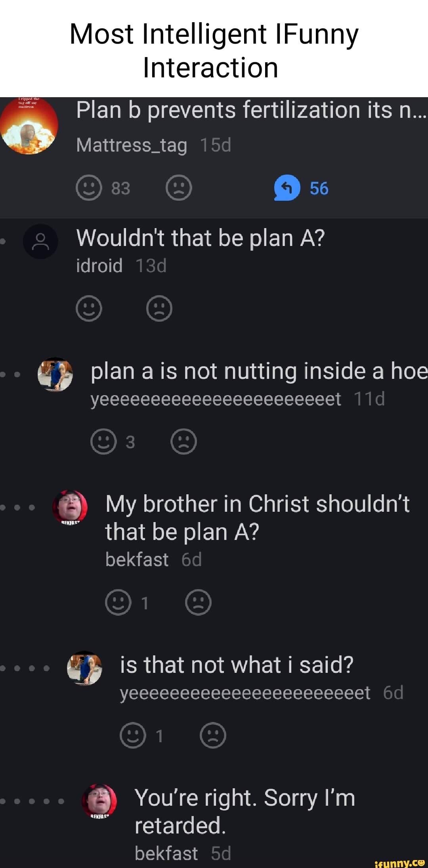
Task: Smile bekfast's 'My brother in Christ' comment
Action: (x=118, y=602)
